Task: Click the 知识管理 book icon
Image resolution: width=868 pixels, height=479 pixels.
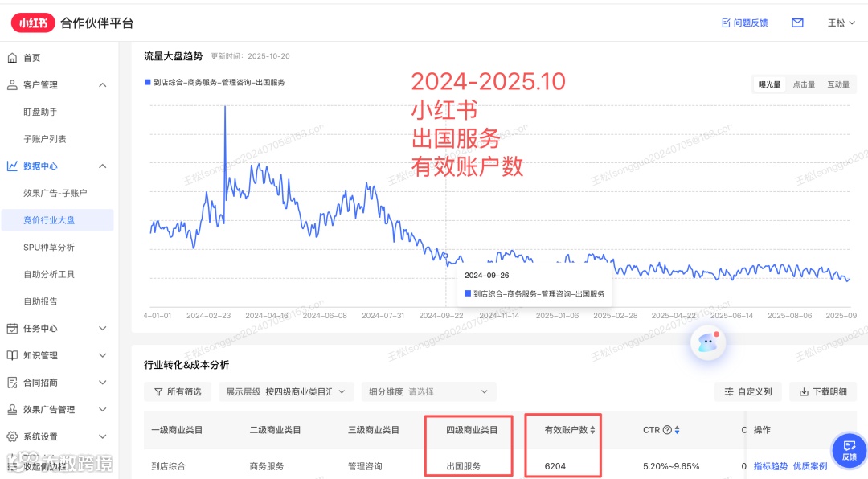Action: point(12,355)
